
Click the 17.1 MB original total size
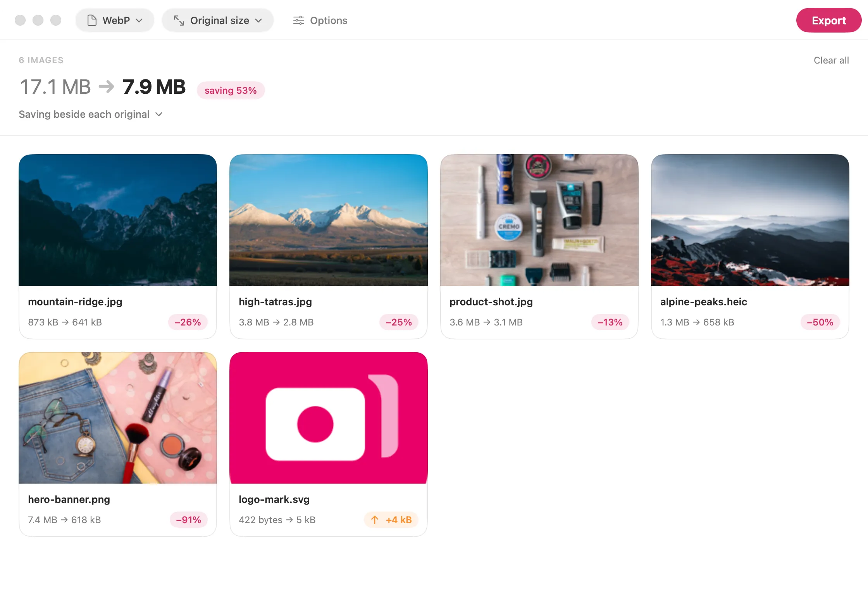coord(55,86)
